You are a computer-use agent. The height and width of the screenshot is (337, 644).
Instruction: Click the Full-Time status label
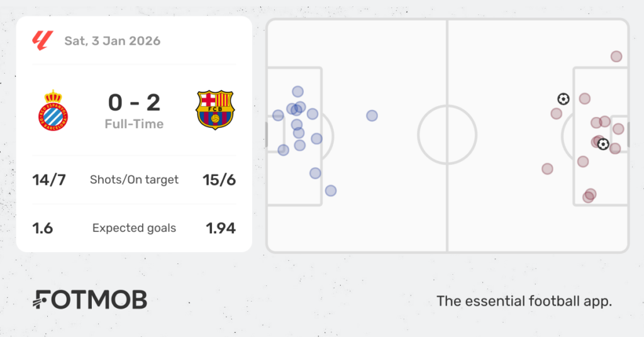point(135,124)
